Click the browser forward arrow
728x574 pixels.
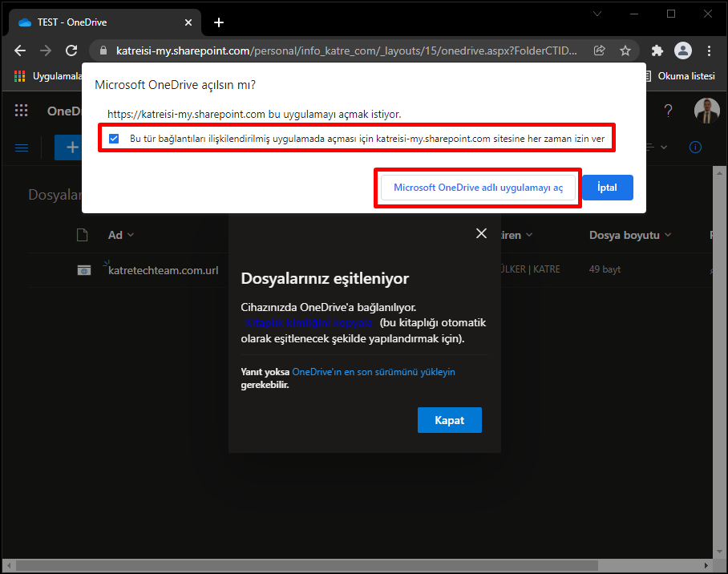(x=46, y=51)
